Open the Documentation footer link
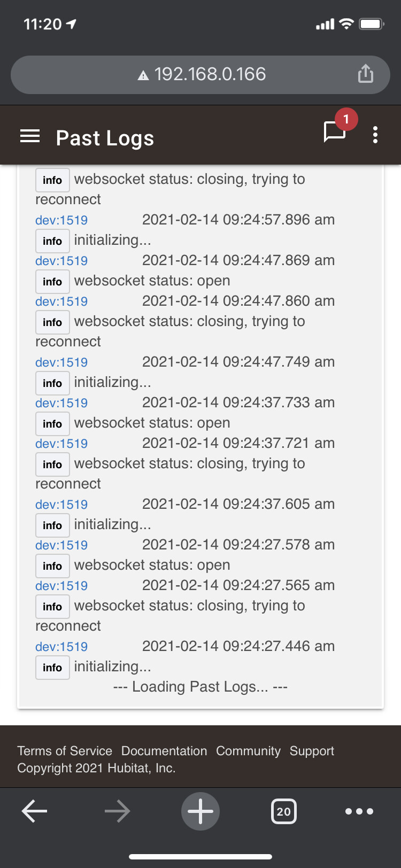The image size is (401, 868). [164, 751]
